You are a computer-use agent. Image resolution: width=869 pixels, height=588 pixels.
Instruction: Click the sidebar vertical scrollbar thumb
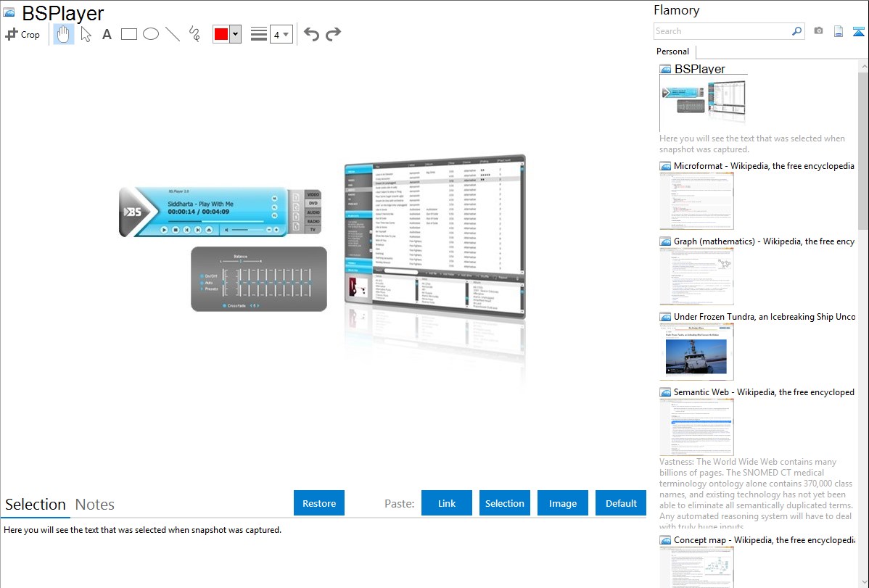tap(863, 150)
